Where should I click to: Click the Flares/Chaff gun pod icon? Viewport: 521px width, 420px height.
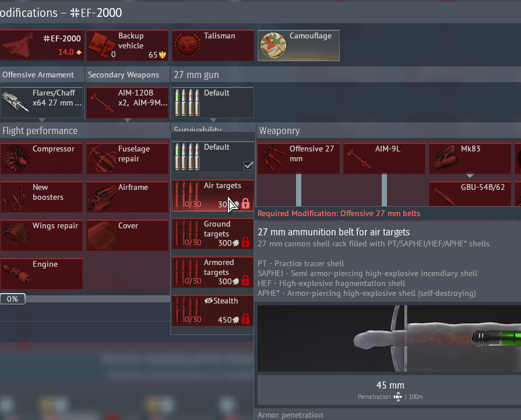coord(15,101)
